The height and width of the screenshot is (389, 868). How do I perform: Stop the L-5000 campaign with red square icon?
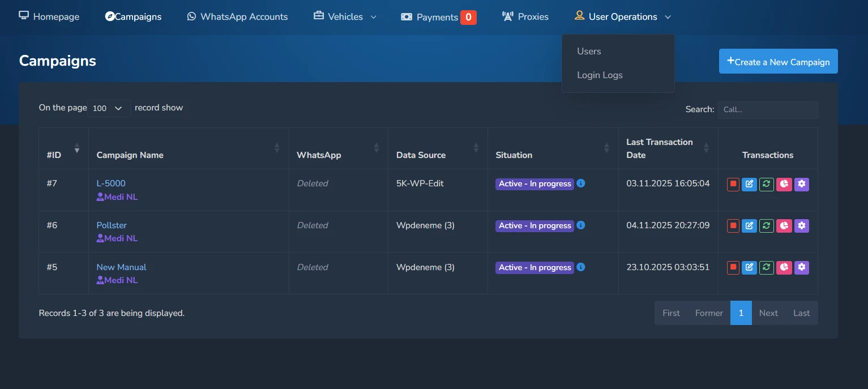[733, 184]
